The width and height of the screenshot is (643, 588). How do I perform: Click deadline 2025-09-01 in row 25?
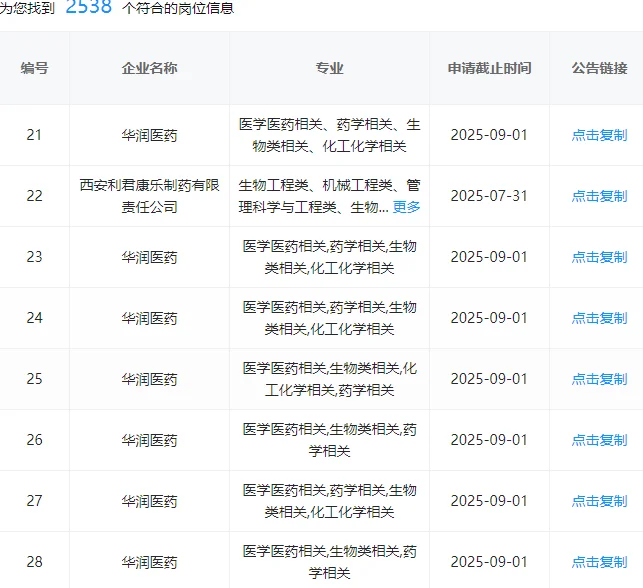(x=489, y=379)
